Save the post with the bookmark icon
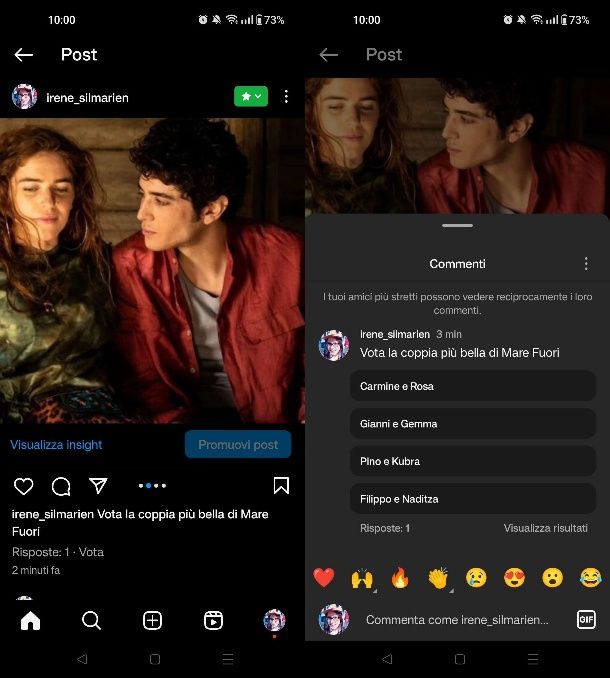The image size is (610, 678). click(x=281, y=486)
